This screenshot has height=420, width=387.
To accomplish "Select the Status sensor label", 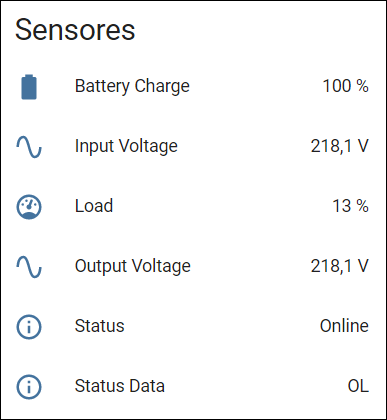I will pyautogui.click(x=99, y=326).
